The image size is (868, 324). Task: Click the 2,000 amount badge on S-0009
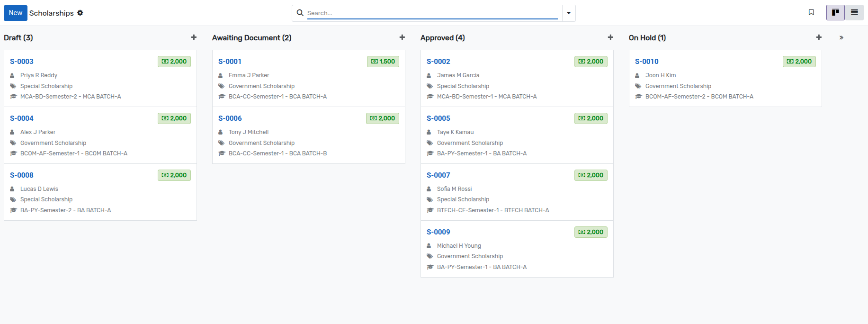[x=591, y=232]
